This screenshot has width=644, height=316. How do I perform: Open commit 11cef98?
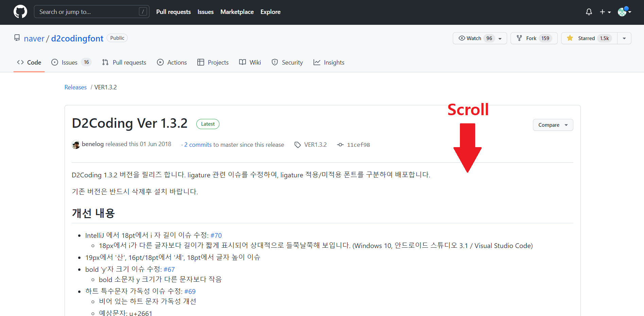point(358,145)
